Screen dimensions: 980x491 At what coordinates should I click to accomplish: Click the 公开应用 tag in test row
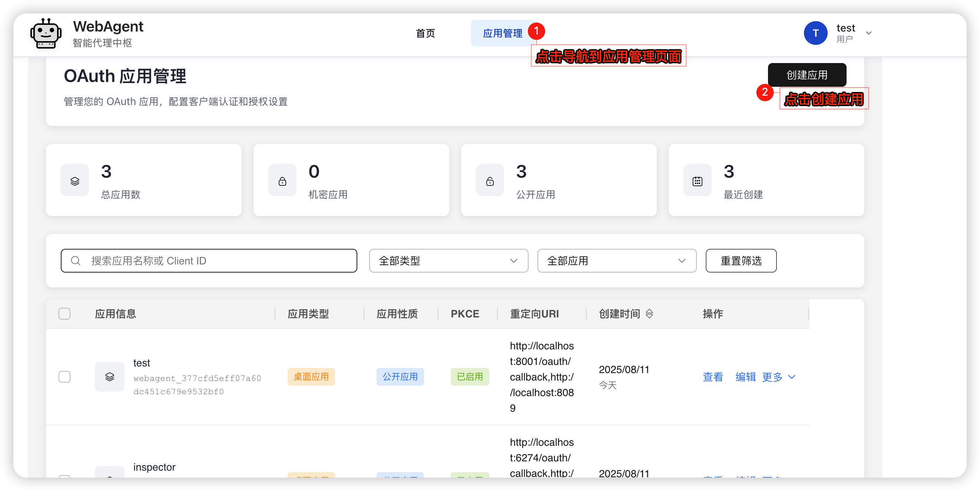pyautogui.click(x=400, y=377)
